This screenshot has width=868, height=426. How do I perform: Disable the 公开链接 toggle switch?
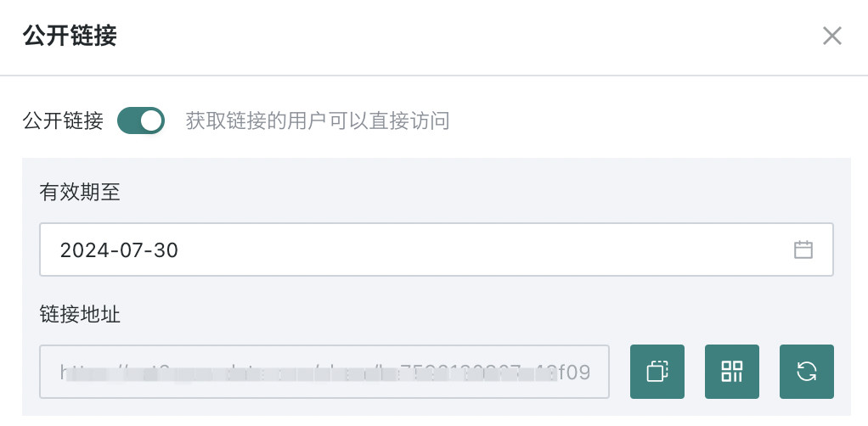coord(140,121)
